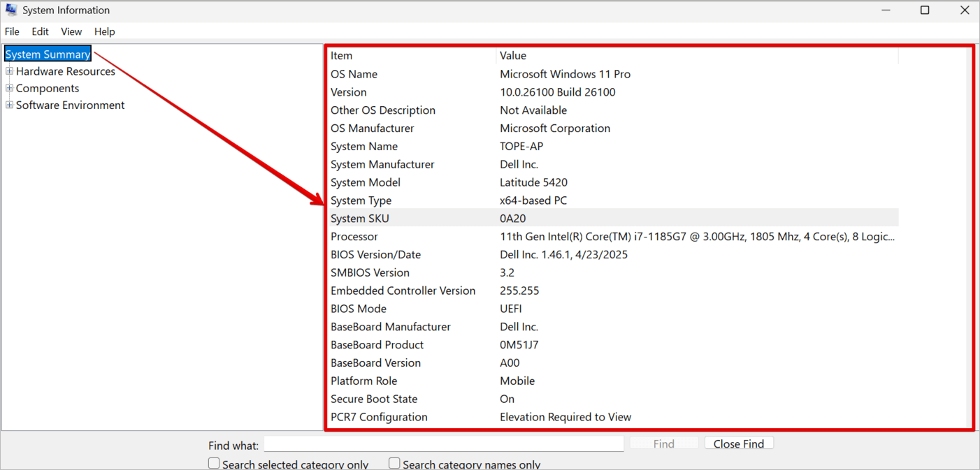Click the Close Find button

click(738, 443)
